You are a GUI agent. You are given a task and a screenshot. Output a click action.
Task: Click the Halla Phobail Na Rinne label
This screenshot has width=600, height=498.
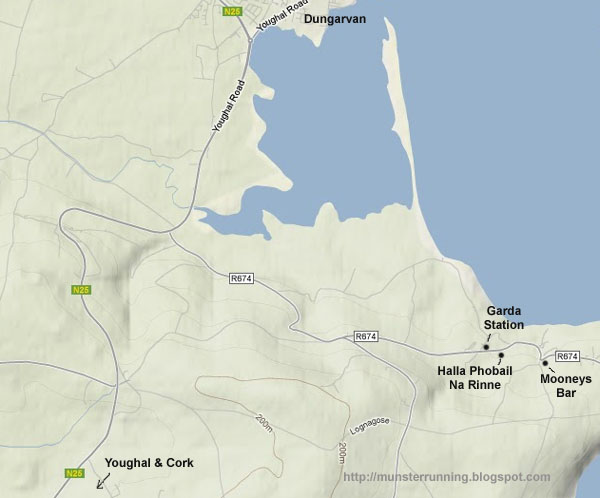pos(475,377)
